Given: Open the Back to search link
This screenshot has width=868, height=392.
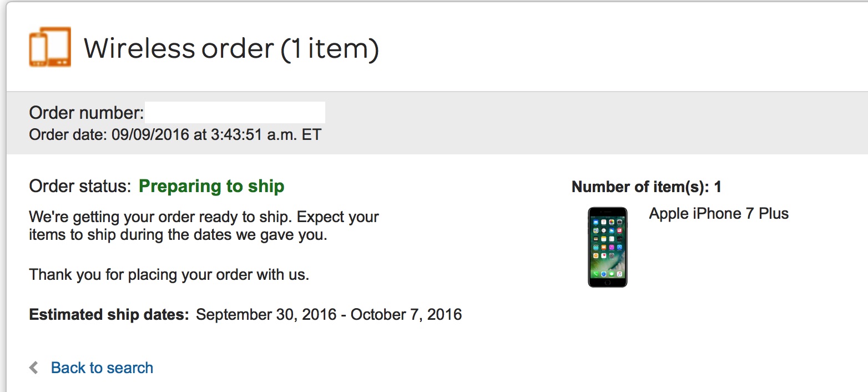Looking at the screenshot, I should tap(102, 368).
